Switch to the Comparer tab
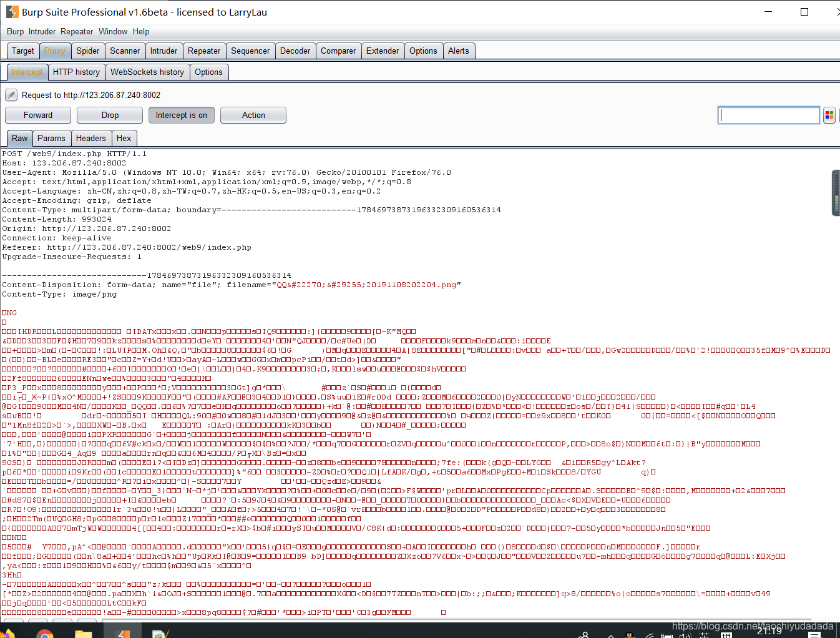The image size is (840, 638). pos(338,51)
